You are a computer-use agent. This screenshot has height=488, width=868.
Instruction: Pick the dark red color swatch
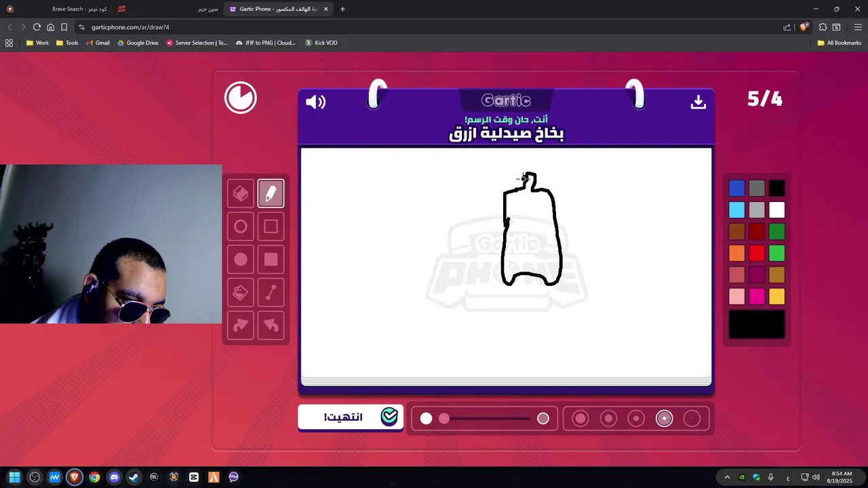click(757, 232)
